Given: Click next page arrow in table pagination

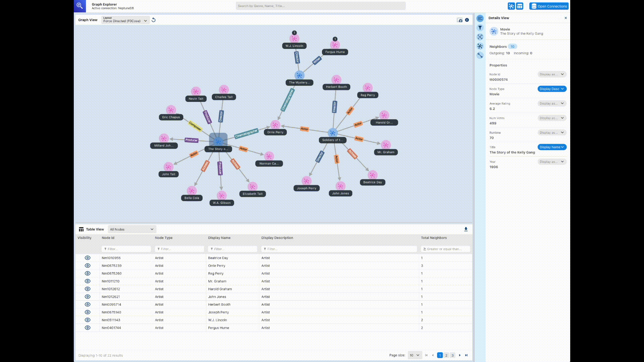Looking at the screenshot, I should pos(460,355).
